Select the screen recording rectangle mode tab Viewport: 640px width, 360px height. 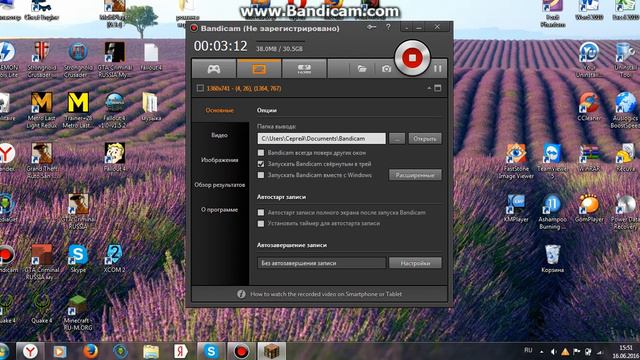pyautogui.click(x=259, y=69)
